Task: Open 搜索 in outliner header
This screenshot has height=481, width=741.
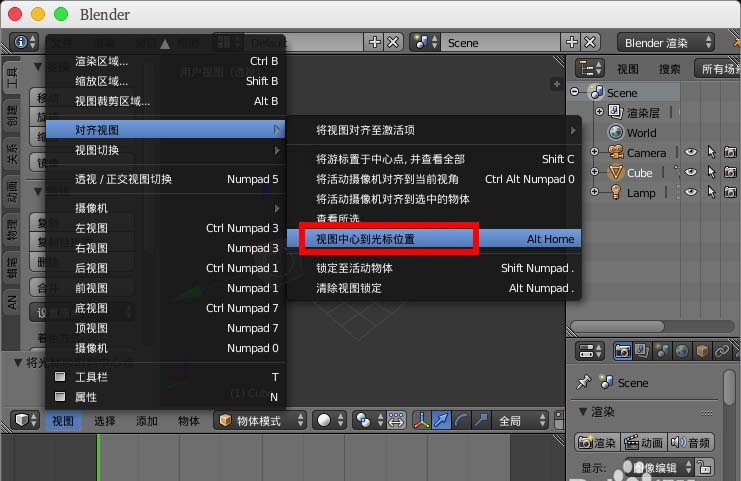Action: (670, 69)
